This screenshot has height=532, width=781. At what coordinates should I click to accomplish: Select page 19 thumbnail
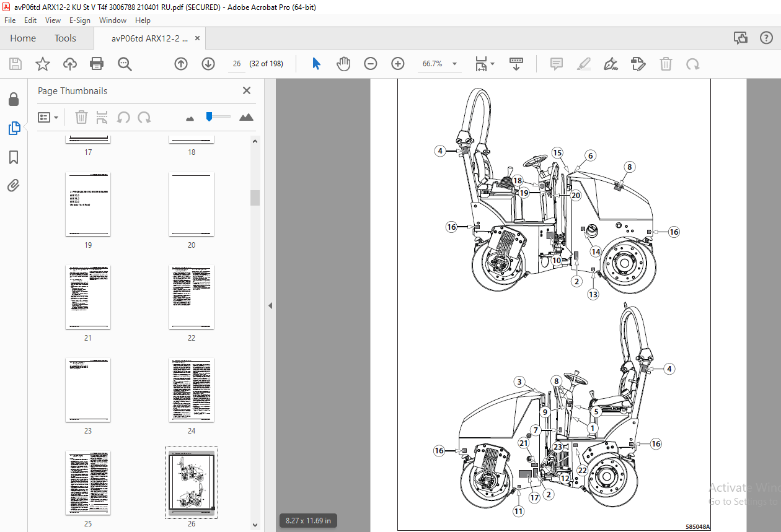coord(88,204)
